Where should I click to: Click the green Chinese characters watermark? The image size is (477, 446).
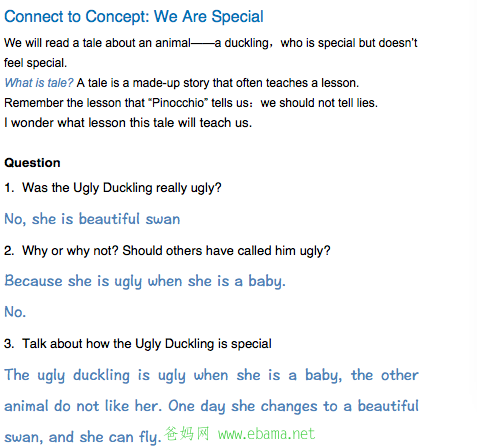(187, 434)
